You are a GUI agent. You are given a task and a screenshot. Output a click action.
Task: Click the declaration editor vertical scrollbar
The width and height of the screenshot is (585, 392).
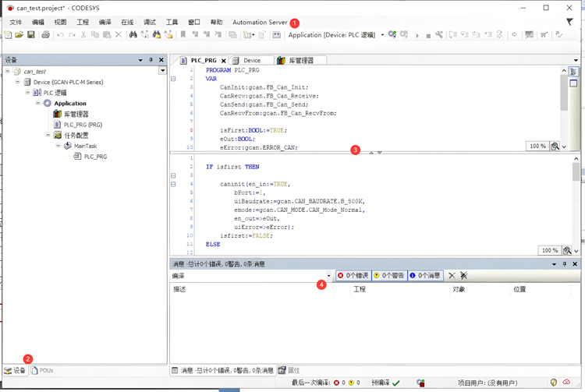click(562, 94)
